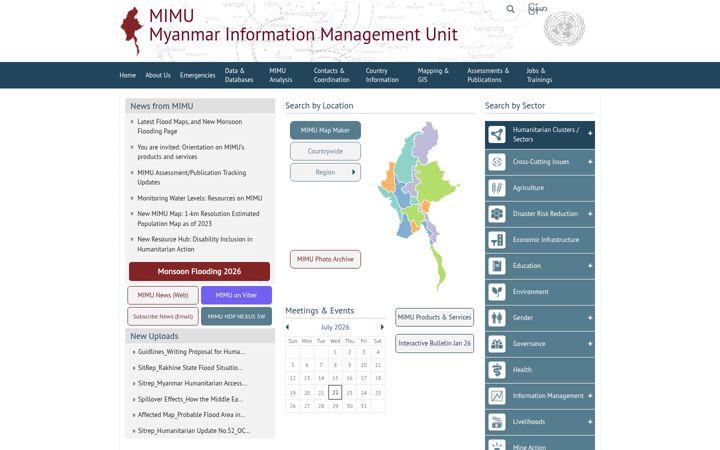Expand the Governance plus sign
This screenshot has height=450, width=720.
(590, 343)
